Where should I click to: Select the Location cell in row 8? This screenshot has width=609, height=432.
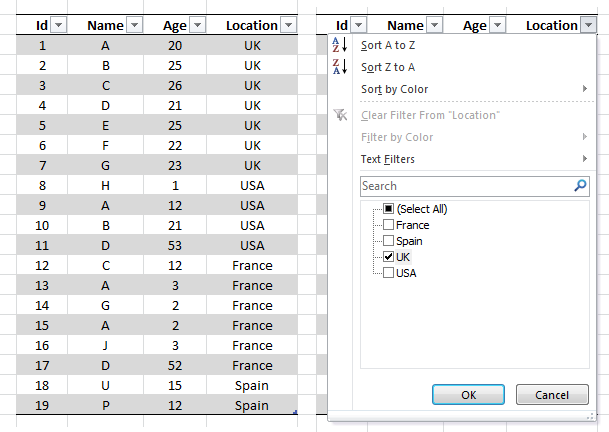tap(252, 185)
